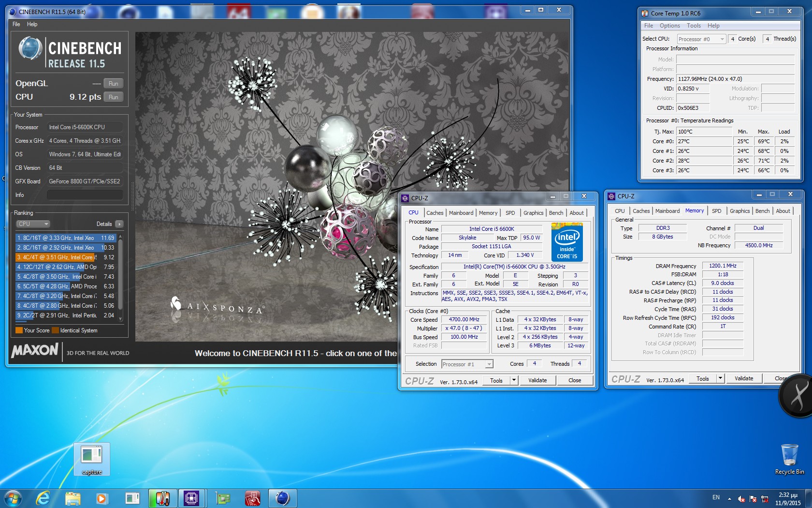The height and width of the screenshot is (508, 812).
Task: Show hidden tray icons with the arrow
Action: (729, 499)
